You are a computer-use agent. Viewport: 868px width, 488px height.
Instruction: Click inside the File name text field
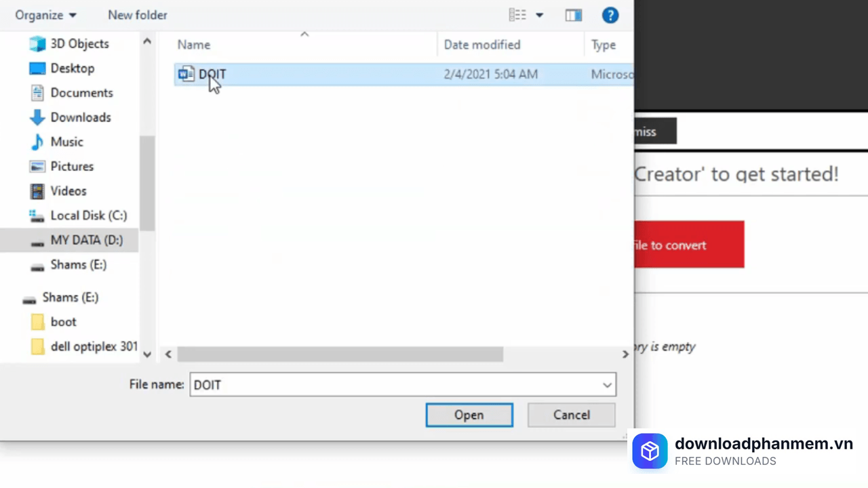click(x=393, y=385)
